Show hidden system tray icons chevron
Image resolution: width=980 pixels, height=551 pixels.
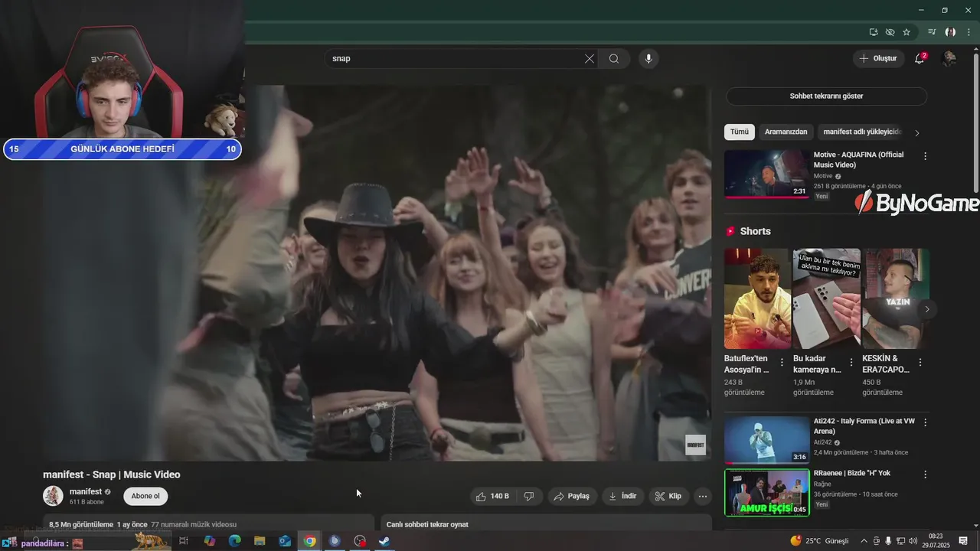tap(864, 541)
